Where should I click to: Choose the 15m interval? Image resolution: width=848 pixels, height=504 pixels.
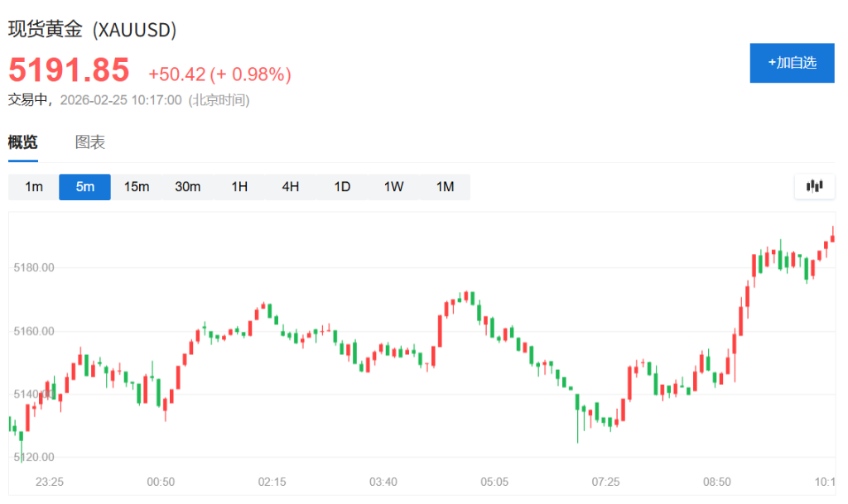coord(137,187)
